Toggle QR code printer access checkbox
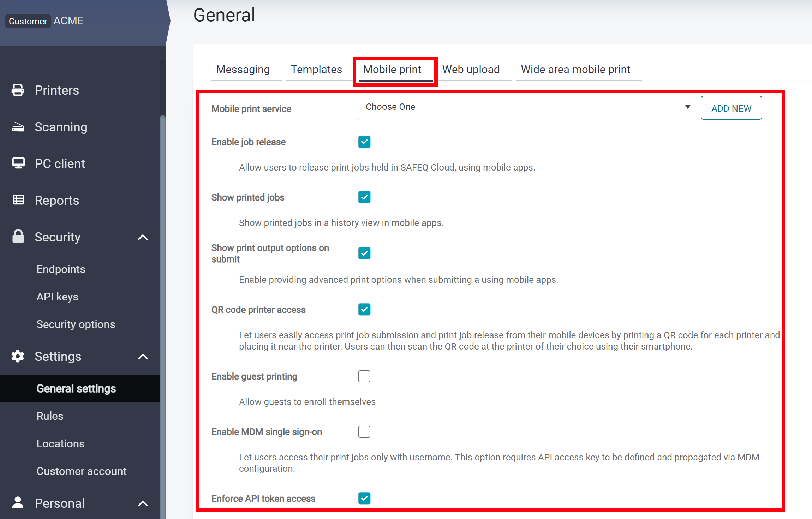The image size is (812, 519). click(x=364, y=310)
